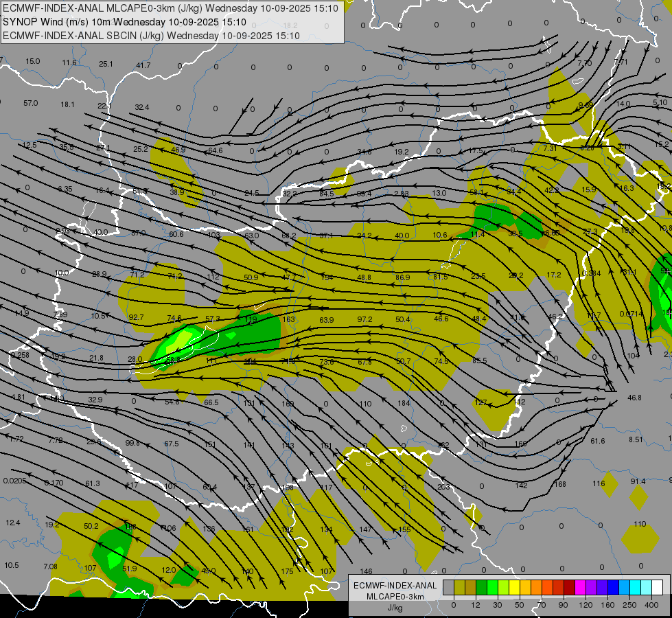Screen dimensions: 672x618
Task: Click the map value 198
Action: [288, 488]
